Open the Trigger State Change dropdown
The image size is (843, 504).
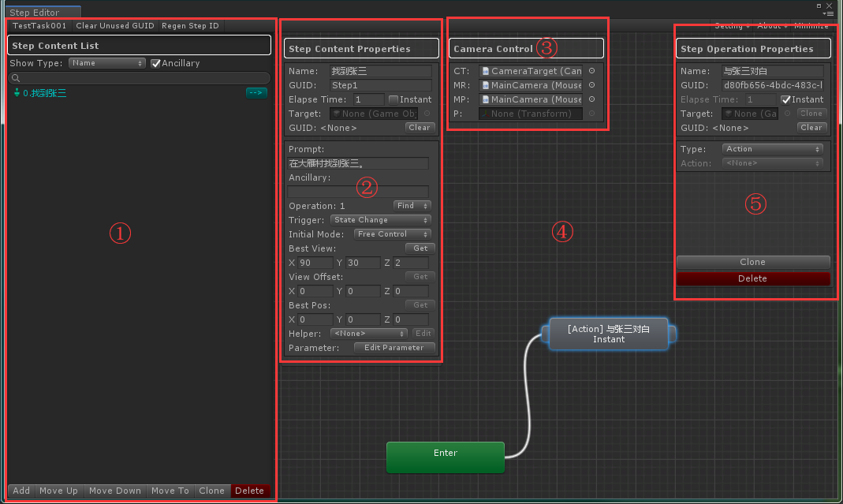coord(380,220)
